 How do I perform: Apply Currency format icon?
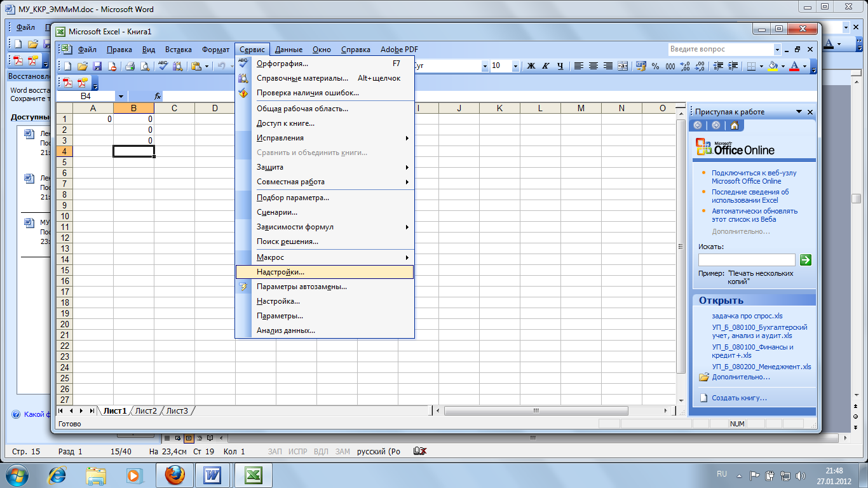point(641,66)
